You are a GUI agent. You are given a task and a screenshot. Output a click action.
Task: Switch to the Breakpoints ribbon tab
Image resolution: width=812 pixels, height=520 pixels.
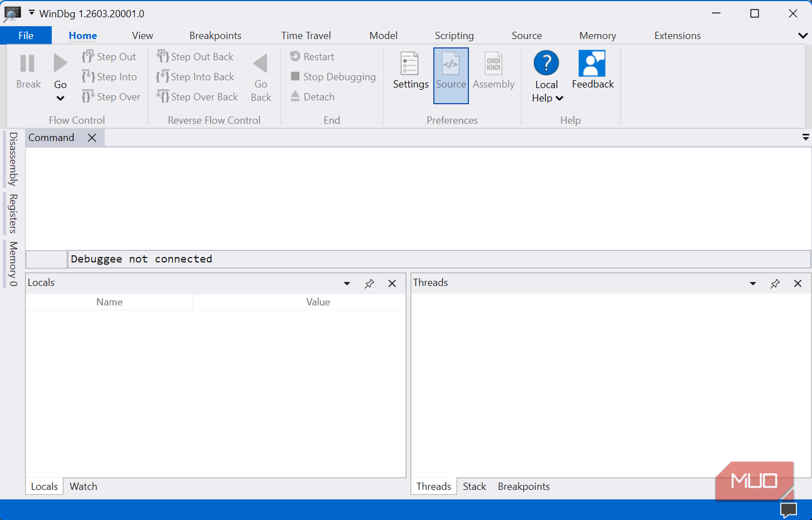(x=216, y=35)
